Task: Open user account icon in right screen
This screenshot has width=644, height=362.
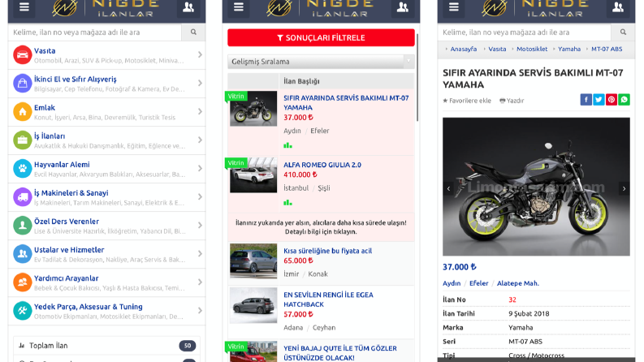Action: coord(618,7)
